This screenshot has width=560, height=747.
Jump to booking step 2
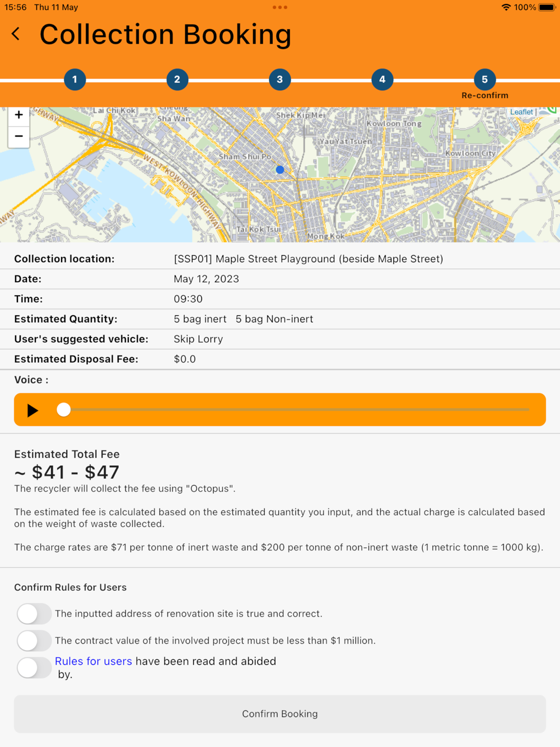(177, 80)
